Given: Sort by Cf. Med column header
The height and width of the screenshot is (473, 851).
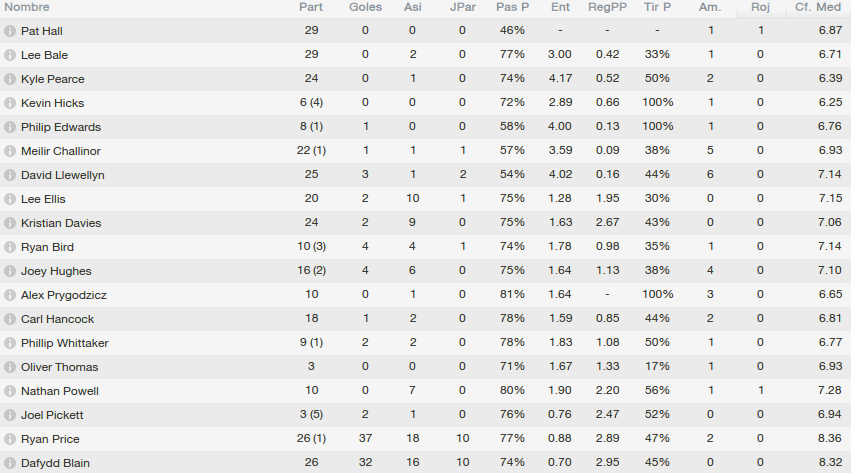Looking at the screenshot, I should point(817,7).
